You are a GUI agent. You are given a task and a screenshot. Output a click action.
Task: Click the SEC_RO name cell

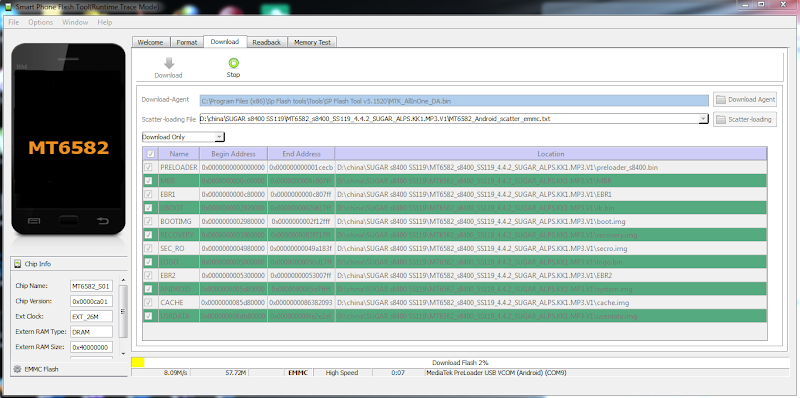[x=179, y=248]
